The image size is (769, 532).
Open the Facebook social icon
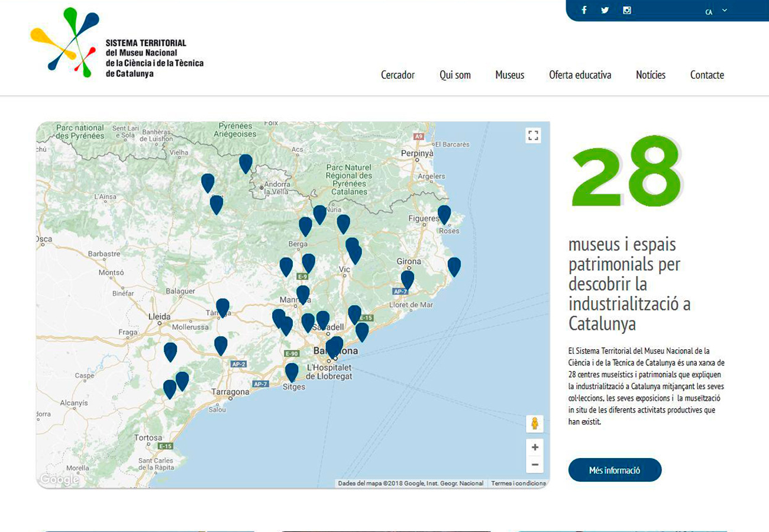pyautogui.click(x=584, y=10)
